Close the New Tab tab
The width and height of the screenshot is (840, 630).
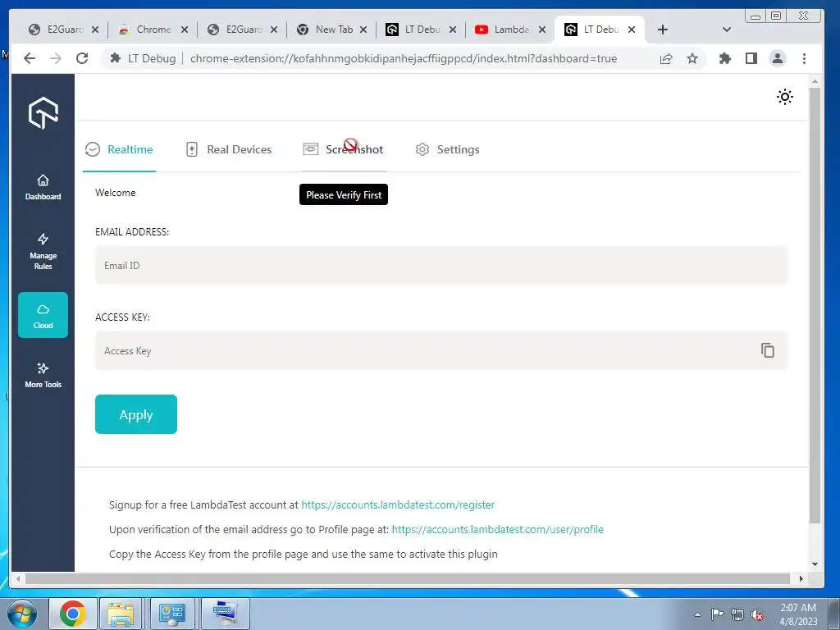click(363, 30)
